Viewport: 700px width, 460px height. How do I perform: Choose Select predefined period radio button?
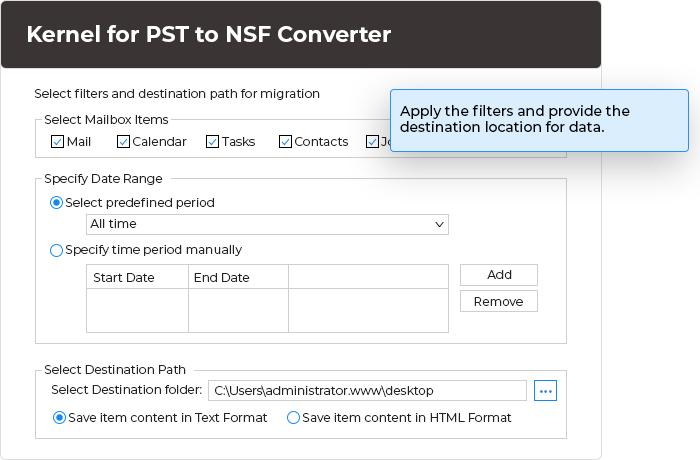[56, 203]
